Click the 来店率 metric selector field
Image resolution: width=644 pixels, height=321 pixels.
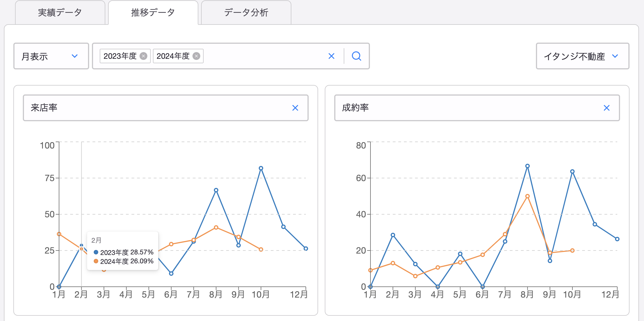click(x=166, y=108)
